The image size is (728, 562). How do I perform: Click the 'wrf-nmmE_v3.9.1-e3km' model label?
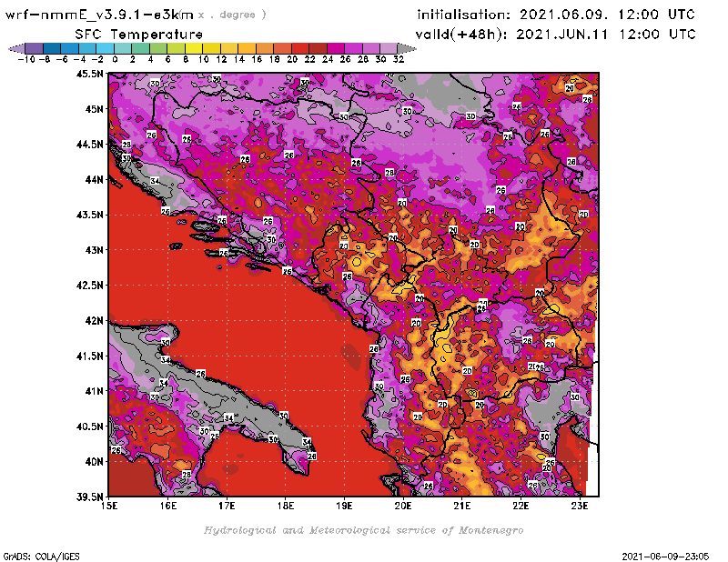99,15
